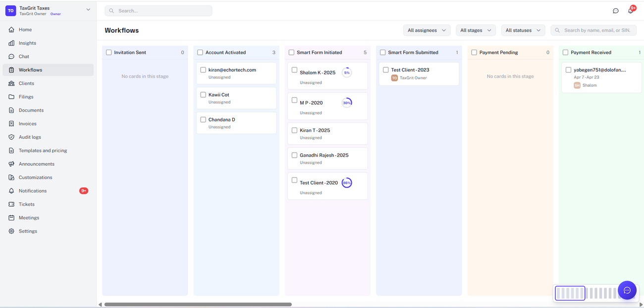
Task: Click the TO avatar on Test Client-2023 card
Action: (x=394, y=78)
